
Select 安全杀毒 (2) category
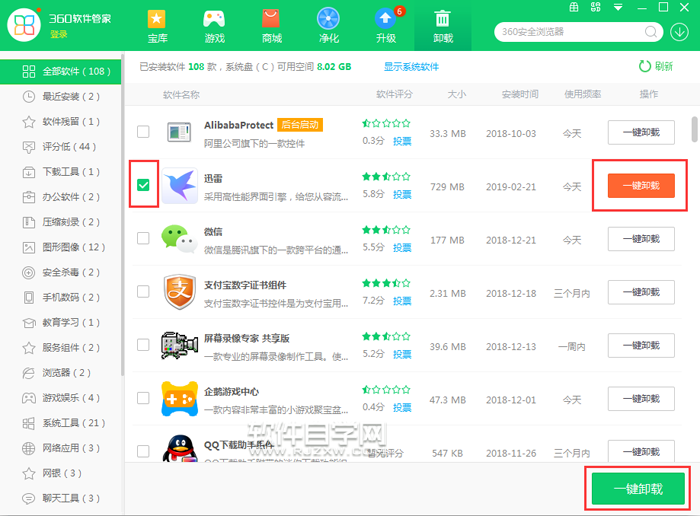(x=60, y=272)
